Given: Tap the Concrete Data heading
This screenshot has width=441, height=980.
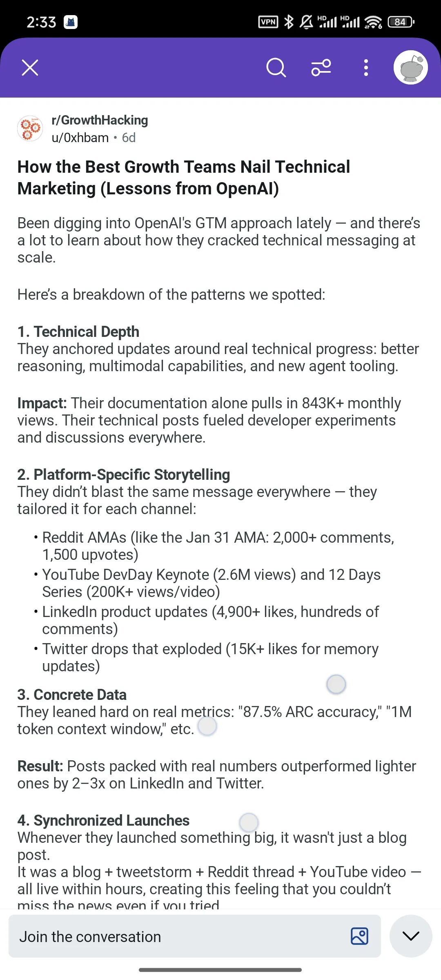Looking at the screenshot, I should pos(71,695).
